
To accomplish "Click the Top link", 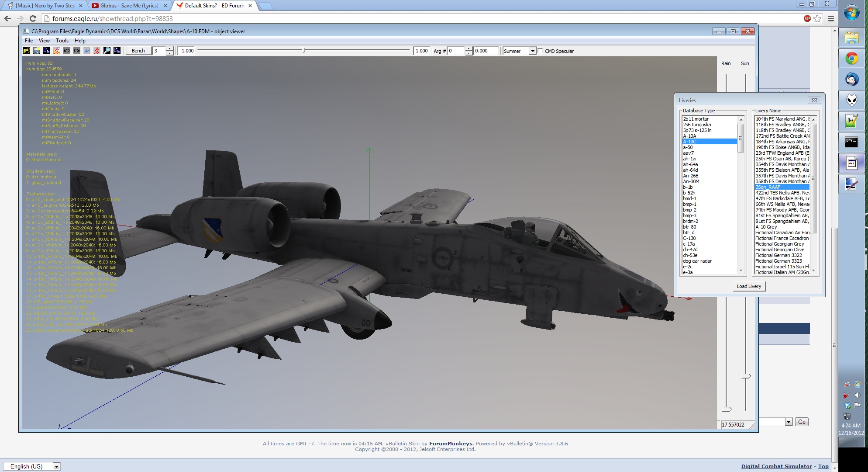I will click(x=823, y=466).
